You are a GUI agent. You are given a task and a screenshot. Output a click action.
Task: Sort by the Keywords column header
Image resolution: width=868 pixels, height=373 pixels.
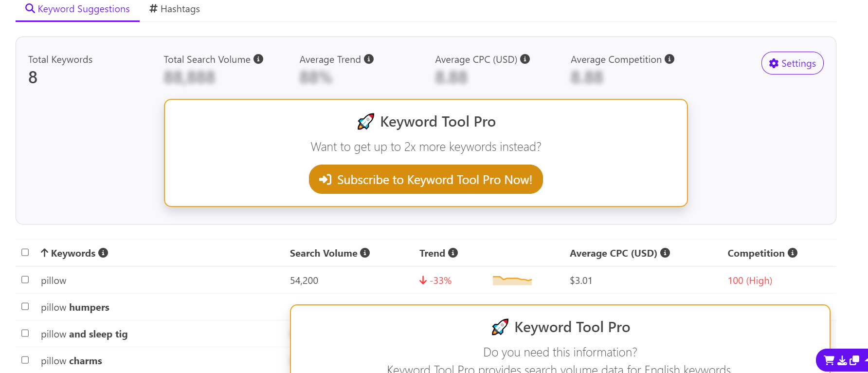click(x=68, y=253)
